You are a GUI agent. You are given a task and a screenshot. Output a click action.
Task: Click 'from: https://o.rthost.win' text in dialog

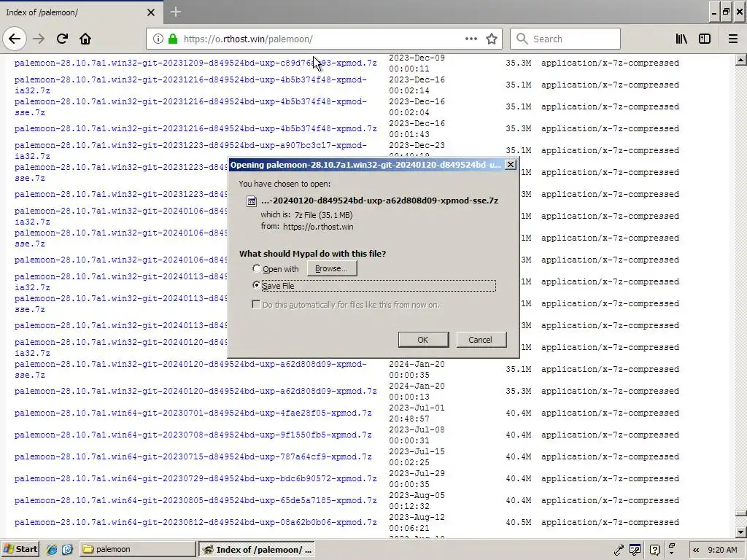pos(307,227)
